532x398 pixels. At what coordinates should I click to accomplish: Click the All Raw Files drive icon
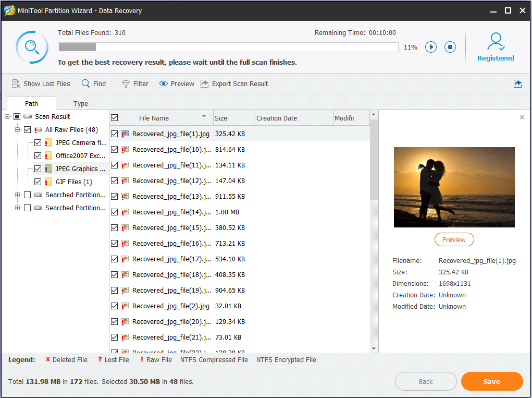38,130
